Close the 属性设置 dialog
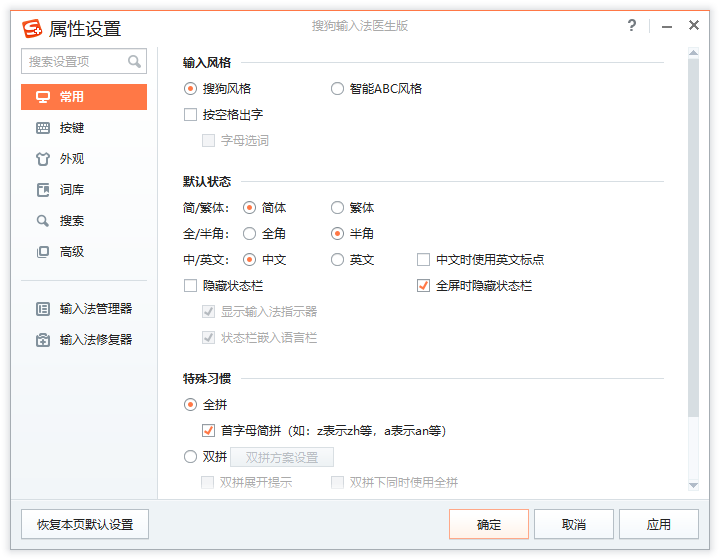Image resolution: width=720 pixels, height=560 pixels. pos(694,25)
